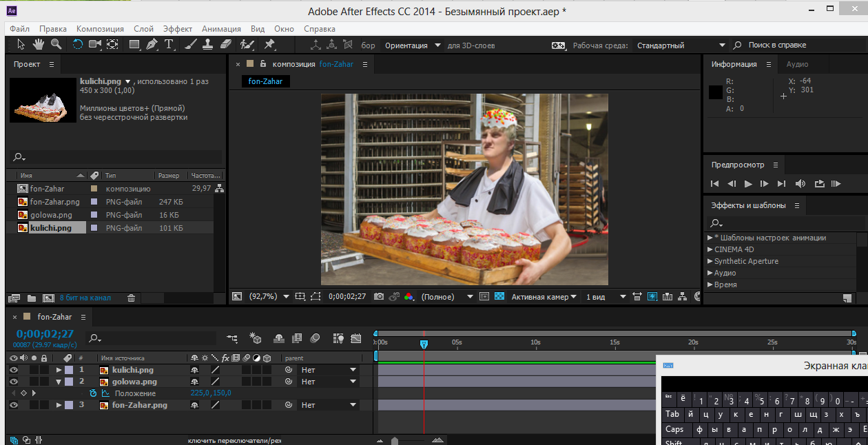Toggle the Position stopwatch for golowa.png
868x445 pixels.
[94, 393]
